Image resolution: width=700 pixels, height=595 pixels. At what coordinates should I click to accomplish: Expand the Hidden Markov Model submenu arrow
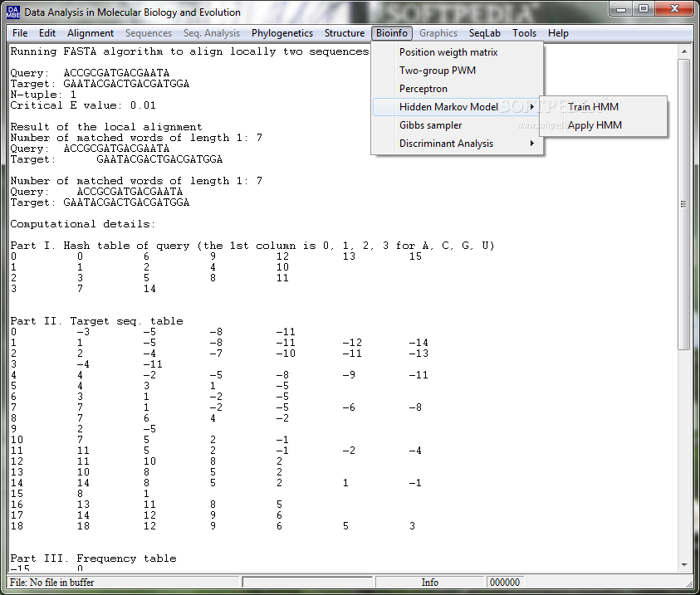click(531, 107)
